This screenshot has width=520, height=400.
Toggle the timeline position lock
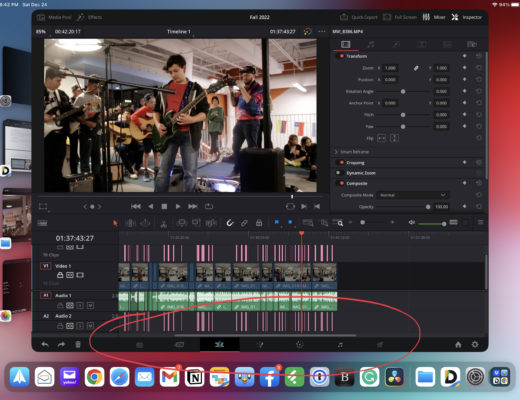[x=259, y=223]
